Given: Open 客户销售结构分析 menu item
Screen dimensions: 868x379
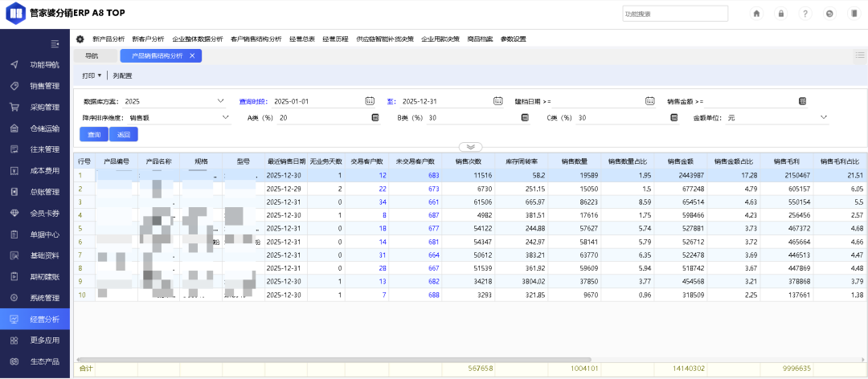Looking at the screenshot, I should [x=256, y=39].
